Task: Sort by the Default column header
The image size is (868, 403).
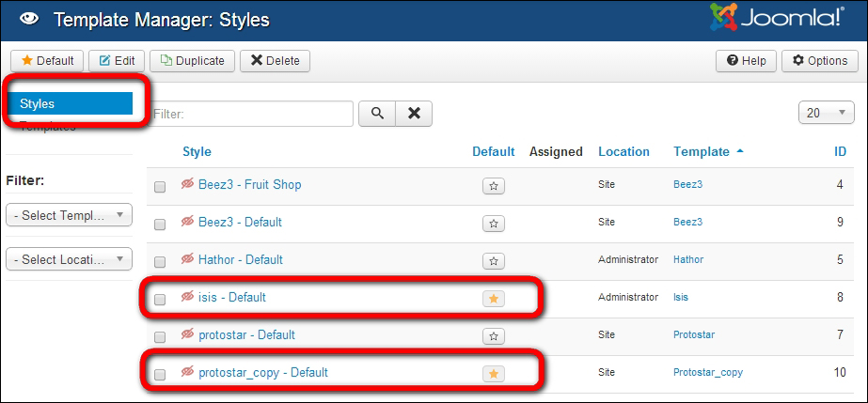Action: coord(493,151)
